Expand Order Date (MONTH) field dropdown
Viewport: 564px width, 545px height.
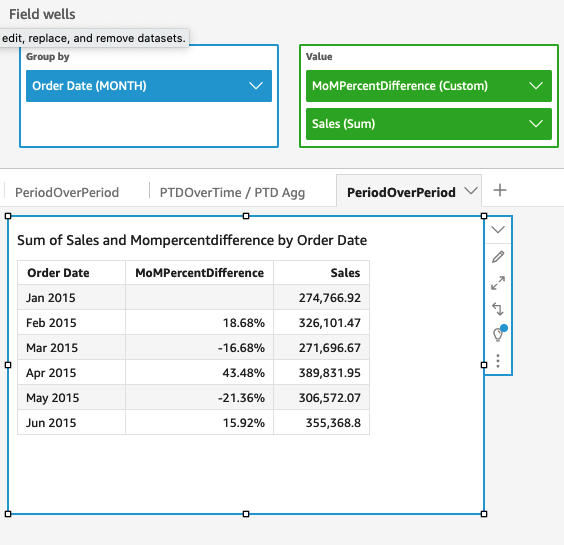tap(256, 86)
